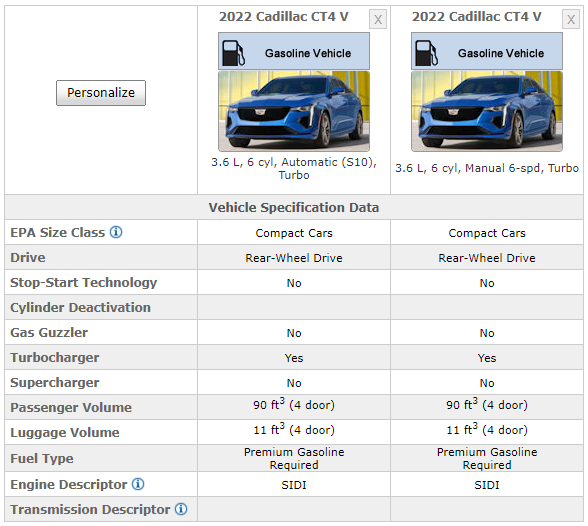Click the Engine Descriptor row label

pos(69,484)
